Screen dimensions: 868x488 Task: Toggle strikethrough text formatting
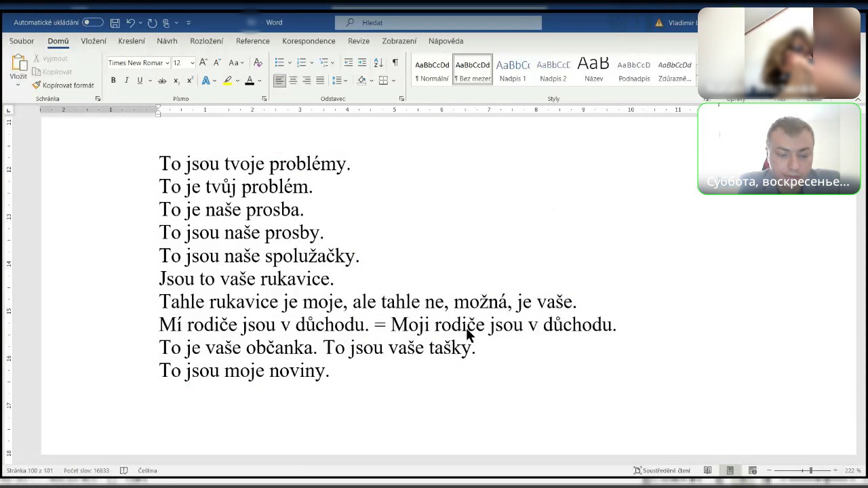pos(162,81)
